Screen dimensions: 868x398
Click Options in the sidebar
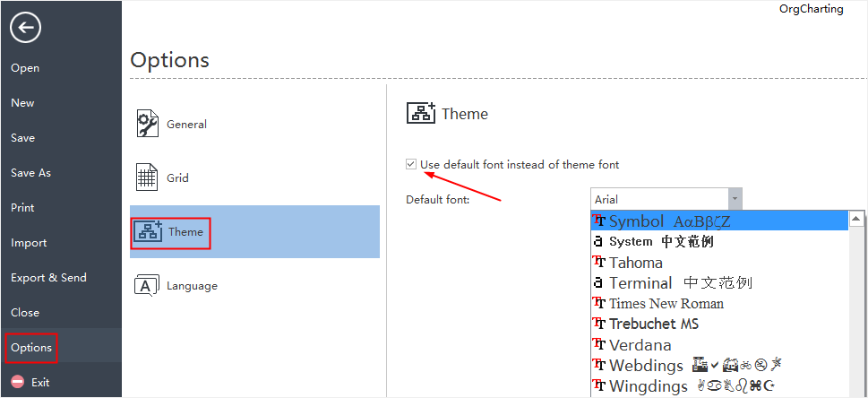(31, 348)
